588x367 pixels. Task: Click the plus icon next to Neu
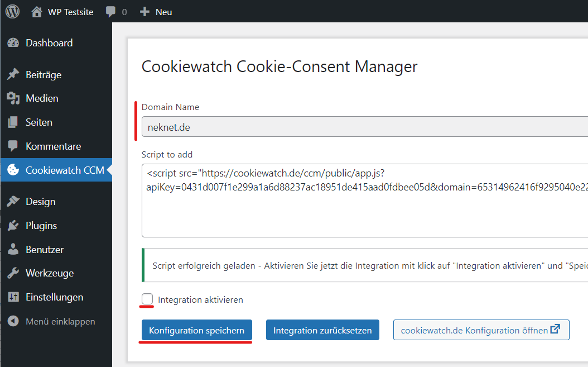[x=145, y=12]
